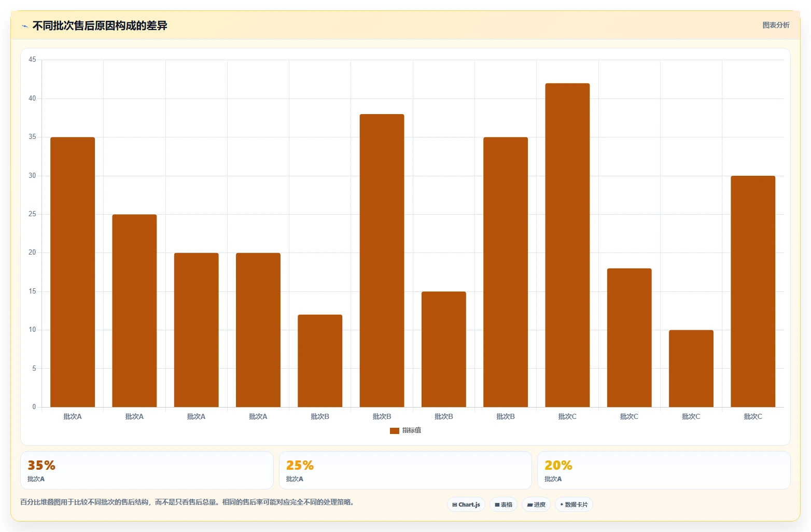Open the 25% 批次A data card
This screenshot has height=532, width=811.
click(x=405, y=470)
